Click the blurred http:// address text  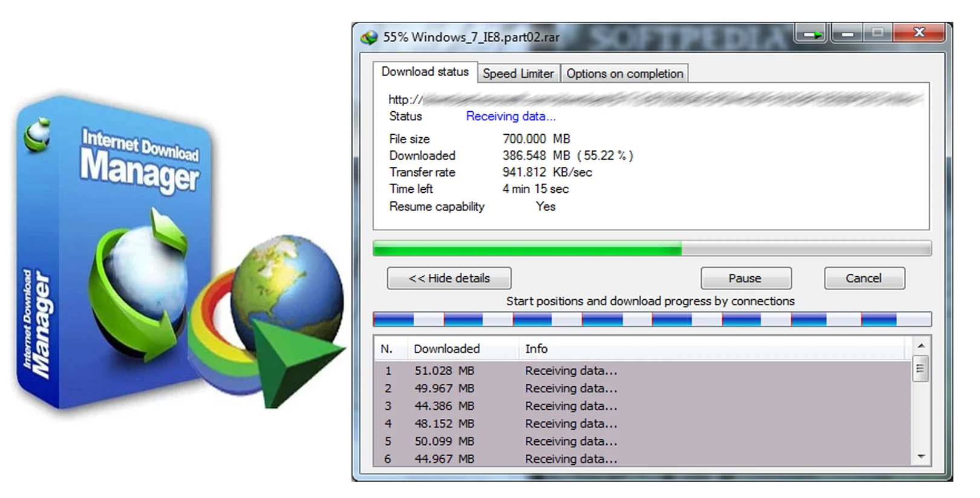click(x=656, y=99)
